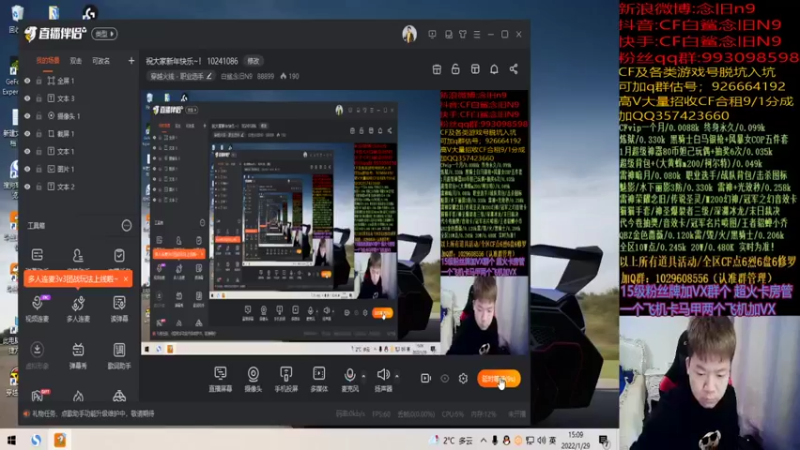800x450 pixels.
Task: Click the live heat 190 flame indicator
Action: 290,77
